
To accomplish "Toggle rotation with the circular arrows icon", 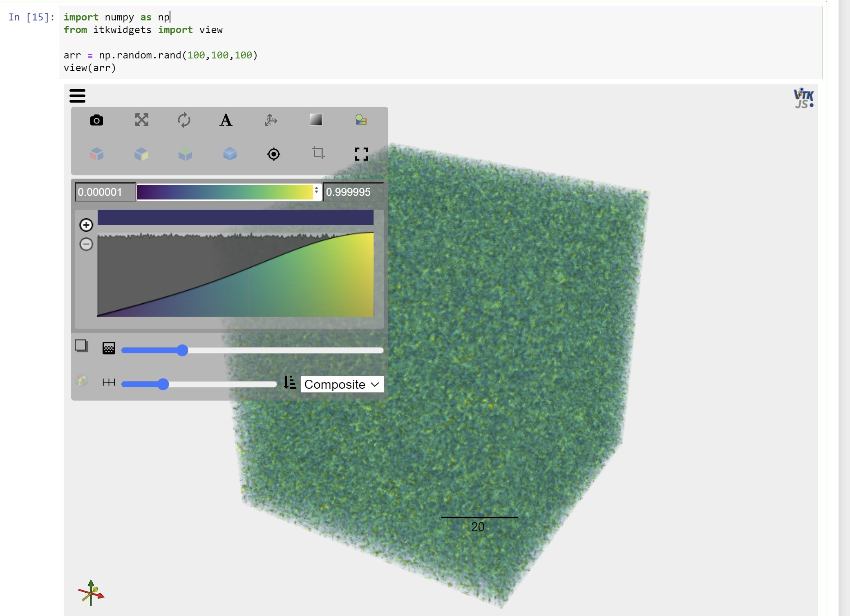I will click(184, 120).
